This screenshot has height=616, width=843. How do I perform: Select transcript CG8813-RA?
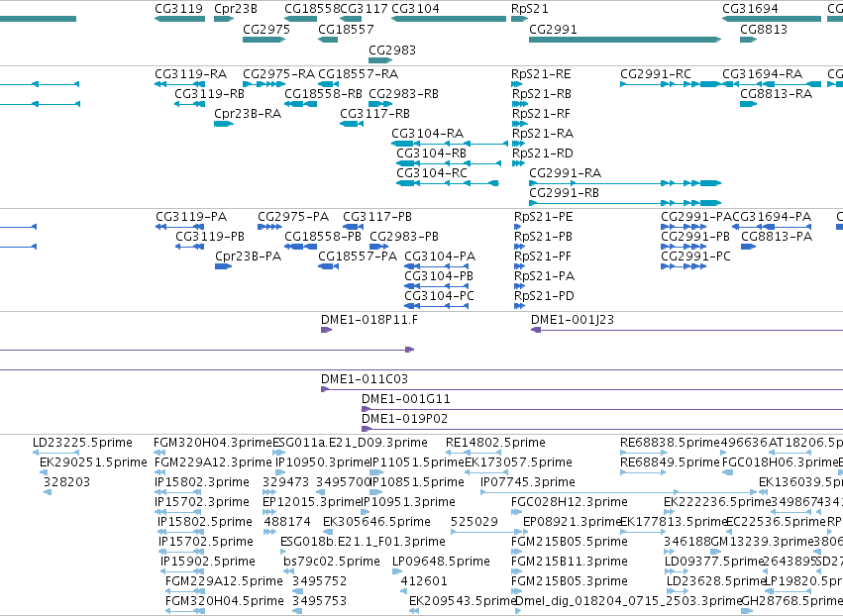(x=748, y=104)
